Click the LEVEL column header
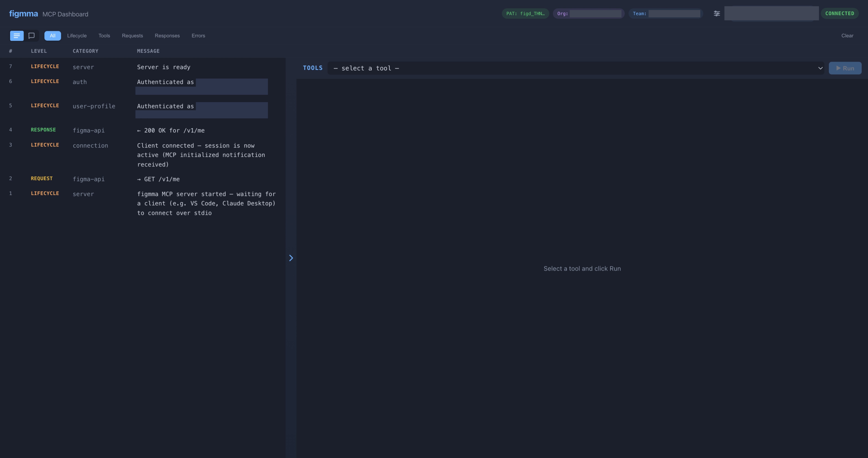 39,51
